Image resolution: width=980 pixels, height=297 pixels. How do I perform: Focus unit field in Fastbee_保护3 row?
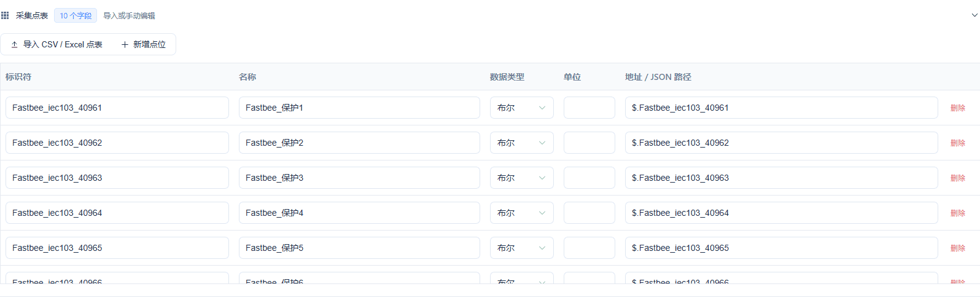click(589, 178)
